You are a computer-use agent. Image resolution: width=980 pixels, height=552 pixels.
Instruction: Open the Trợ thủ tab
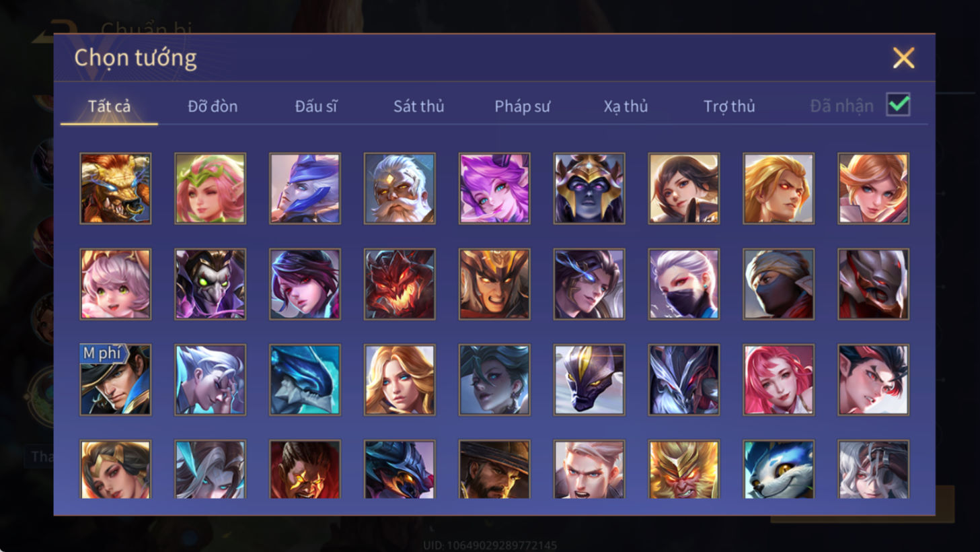[729, 106]
